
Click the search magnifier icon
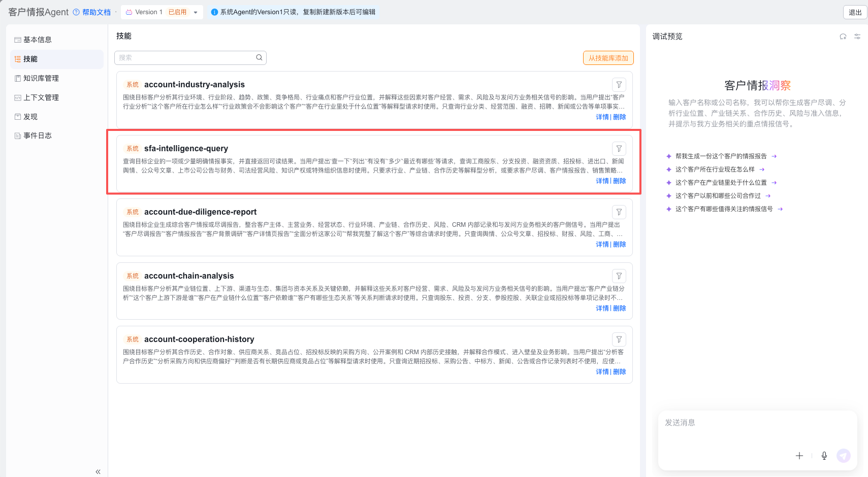[259, 57]
